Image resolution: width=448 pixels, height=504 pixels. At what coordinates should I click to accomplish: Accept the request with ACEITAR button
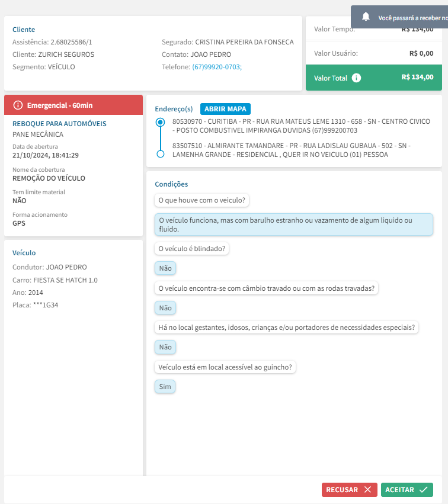(407, 490)
